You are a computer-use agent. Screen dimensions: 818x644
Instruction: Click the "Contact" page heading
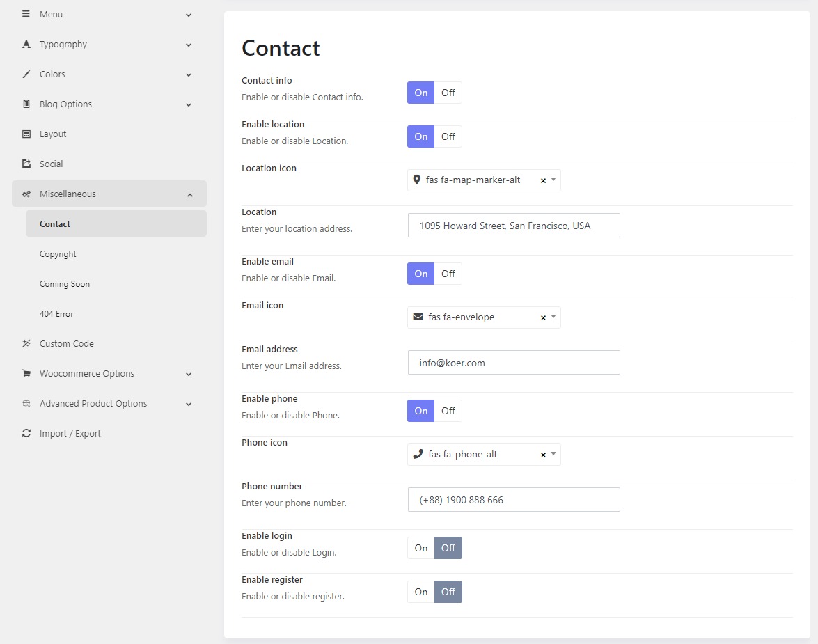[281, 48]
